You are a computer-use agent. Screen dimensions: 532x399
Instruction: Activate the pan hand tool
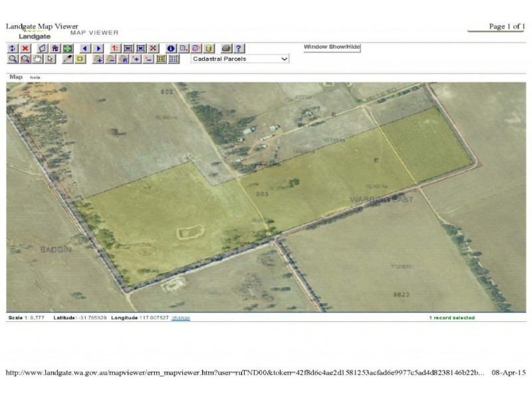37,59
